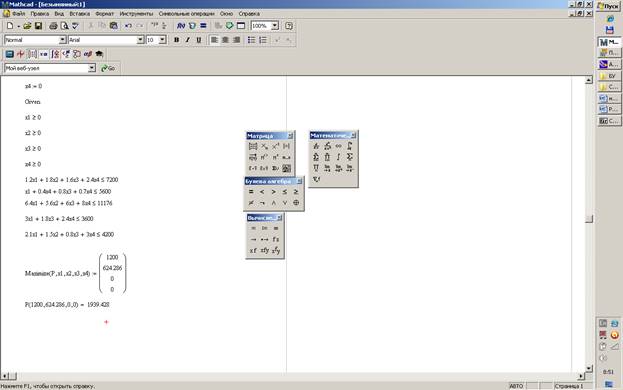623x390 pixels.
Task: Click the vertical scrollbar thumb
Action: (589, 219)
